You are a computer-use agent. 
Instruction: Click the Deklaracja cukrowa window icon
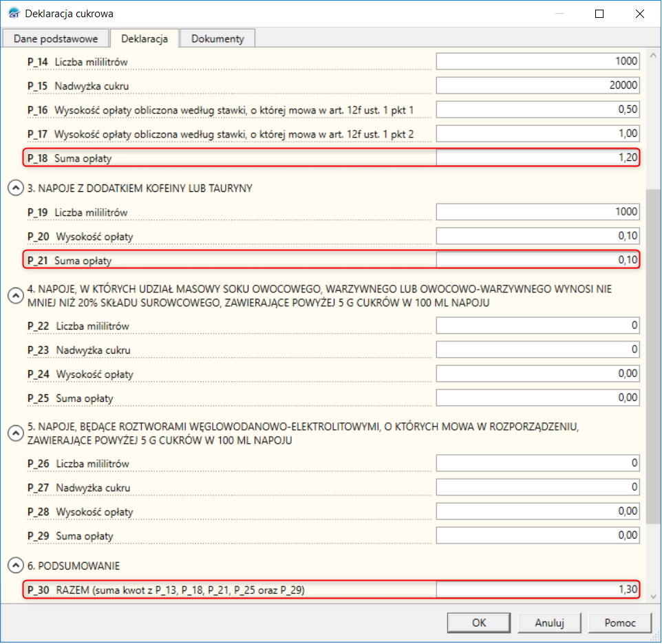point(14,14)
